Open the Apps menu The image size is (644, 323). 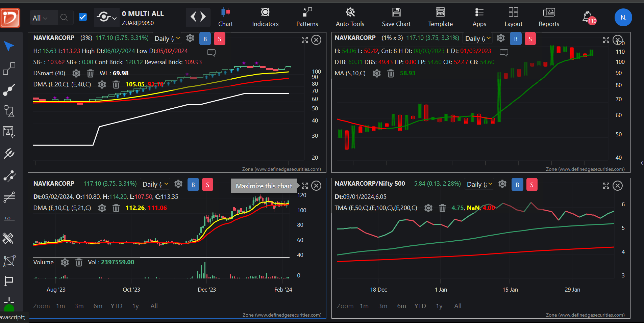click(479, 18)
